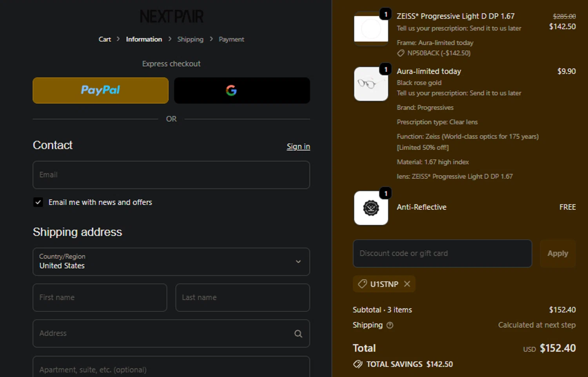Screen dimensions: 588x377
Task: Open the Country/Region dropdown
Action: point(171,262)
